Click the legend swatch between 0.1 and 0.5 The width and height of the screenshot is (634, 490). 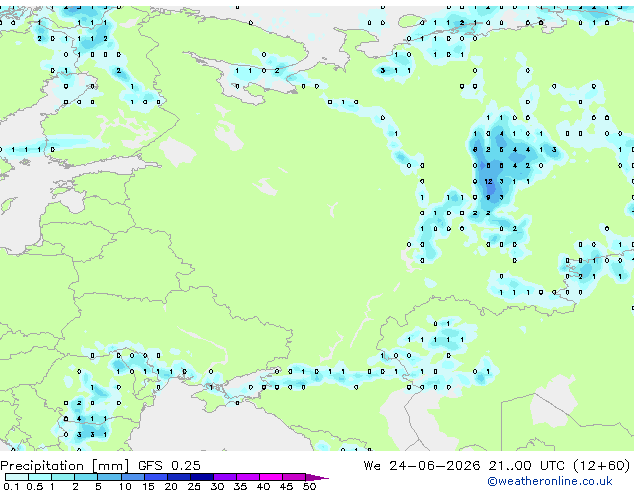(17, 477)
